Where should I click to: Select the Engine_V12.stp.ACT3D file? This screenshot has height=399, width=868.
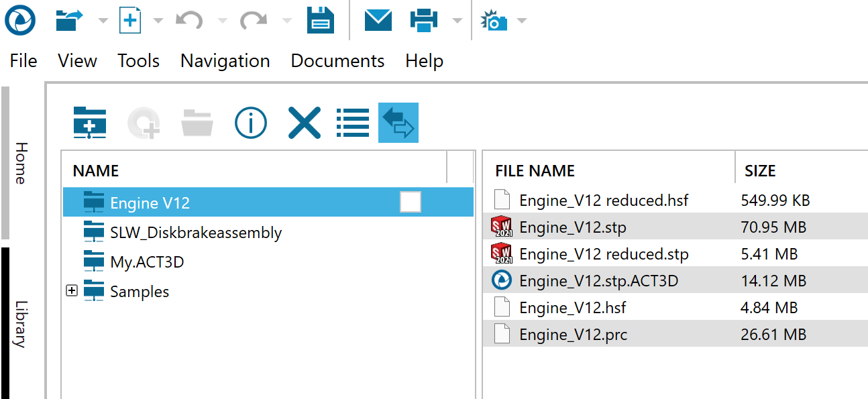(x=598, y=281)
